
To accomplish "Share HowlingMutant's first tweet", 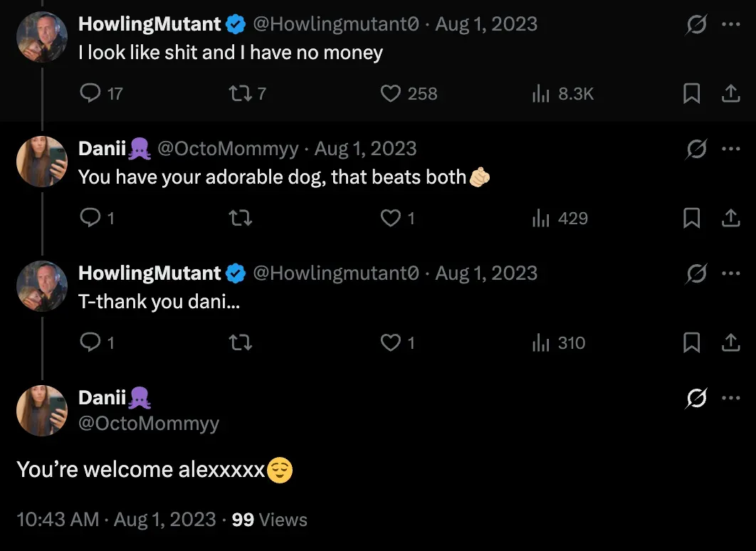I will coord(730,93).
